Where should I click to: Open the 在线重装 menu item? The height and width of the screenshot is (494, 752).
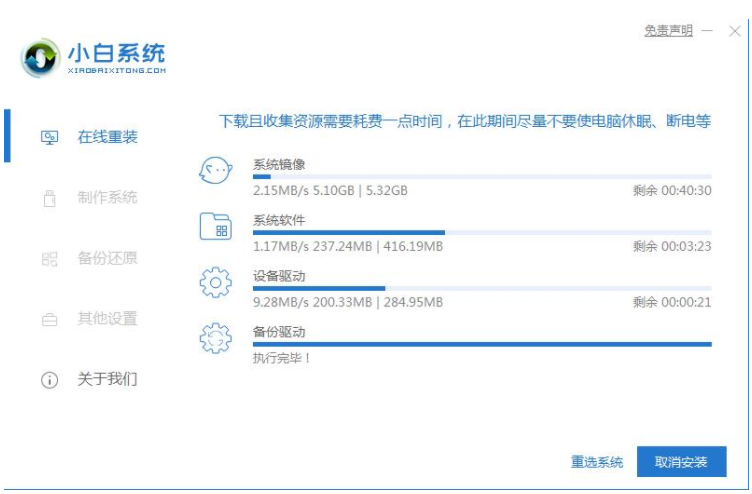(108, 137)
